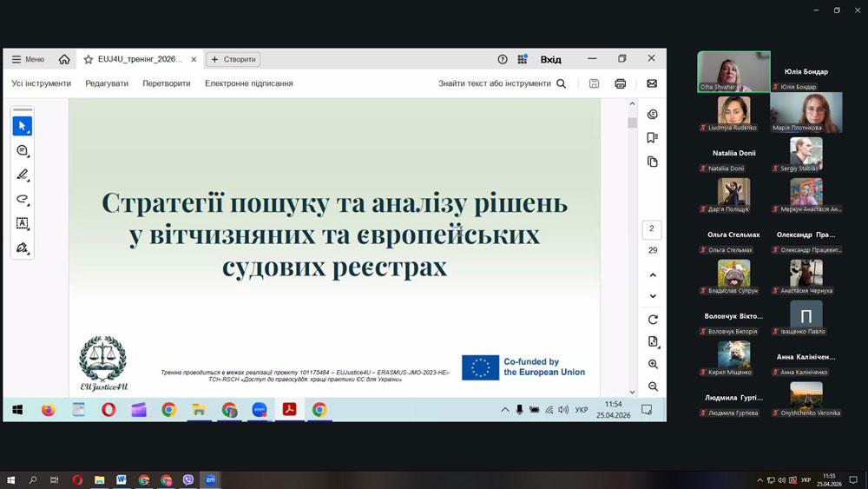Open Word from the bottom Windows taskbar
The height and width of the screenshot is (489, 868).
coord(122,480)
